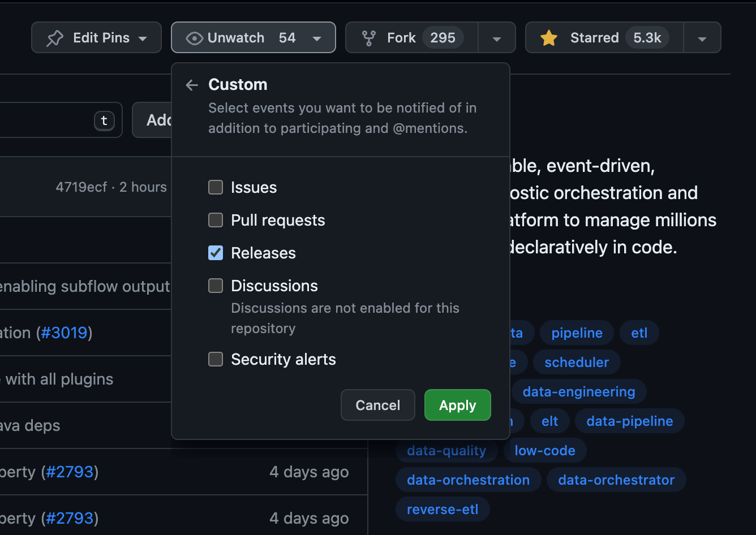Expand the Fork options caret
756x535 pixels.
497,37
